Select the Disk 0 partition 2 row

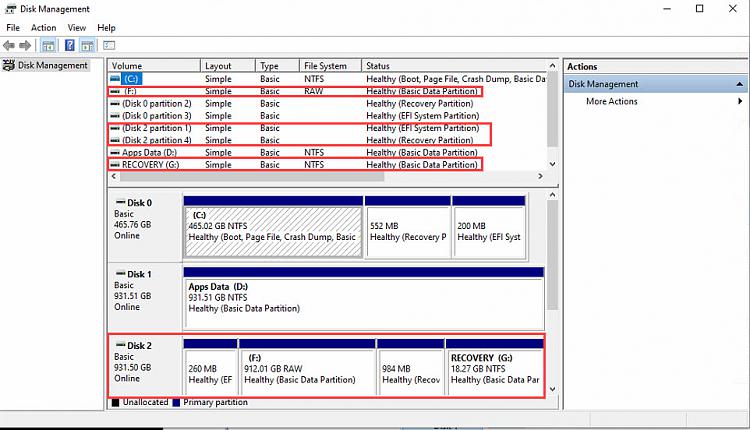pyautogui.click(x=328, y=103)
